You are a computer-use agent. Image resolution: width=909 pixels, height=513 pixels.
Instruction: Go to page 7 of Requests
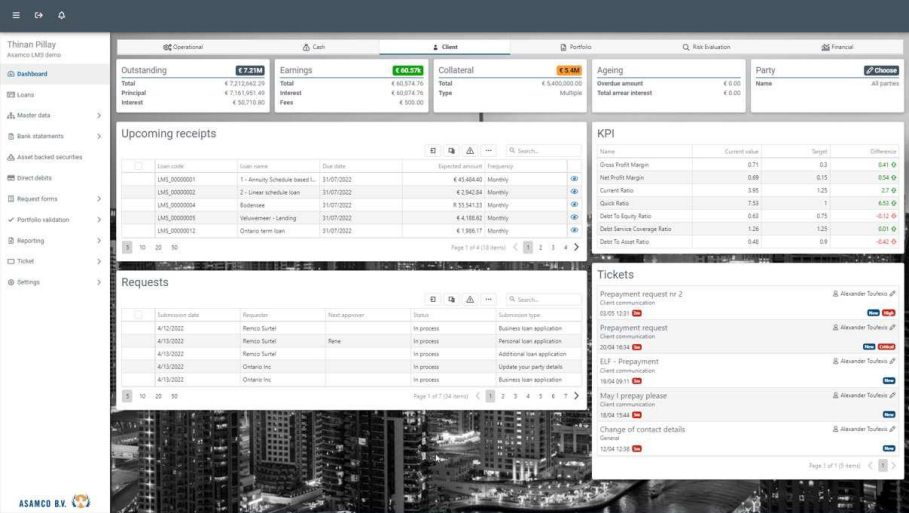[x=565, y=396]
